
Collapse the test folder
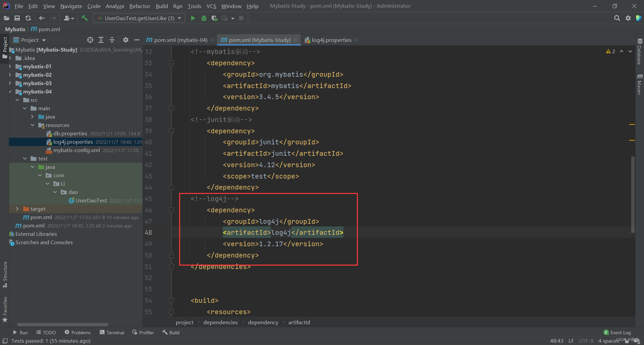25,158
